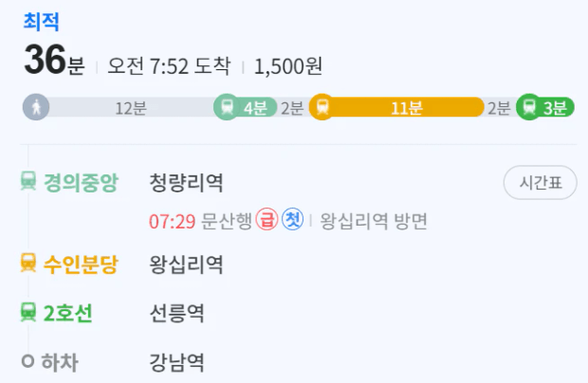
Task: Click the 07:29 문산행 departure time
Action: point(200,221)
